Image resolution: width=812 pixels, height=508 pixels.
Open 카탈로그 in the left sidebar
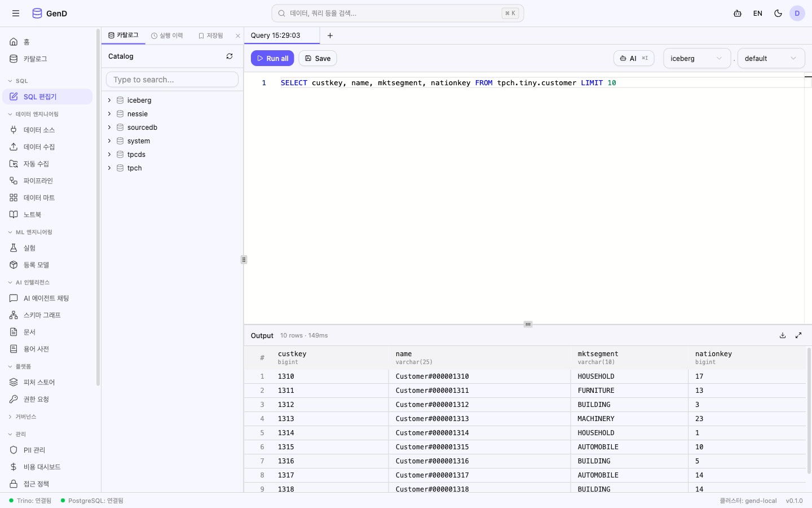[x=47, y=59]
